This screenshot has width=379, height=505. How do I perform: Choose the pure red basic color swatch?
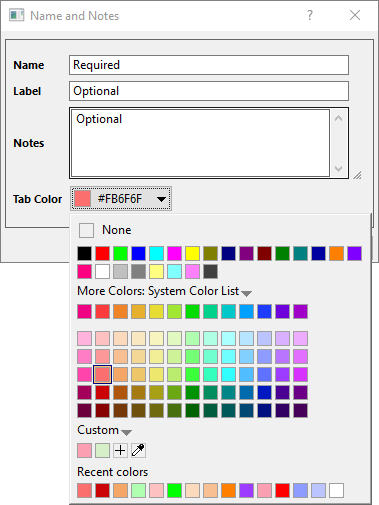pyautogui.click(x=102, y=253)
